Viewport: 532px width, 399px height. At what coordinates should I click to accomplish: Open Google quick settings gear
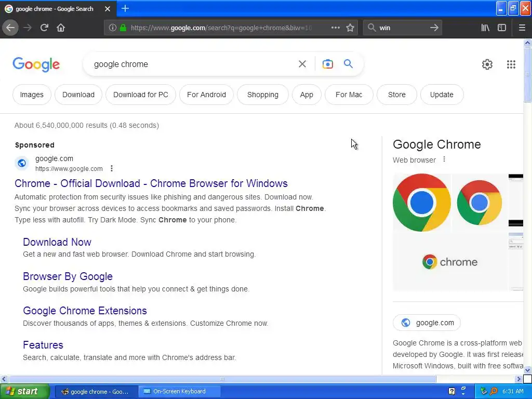tap(487, 64)
